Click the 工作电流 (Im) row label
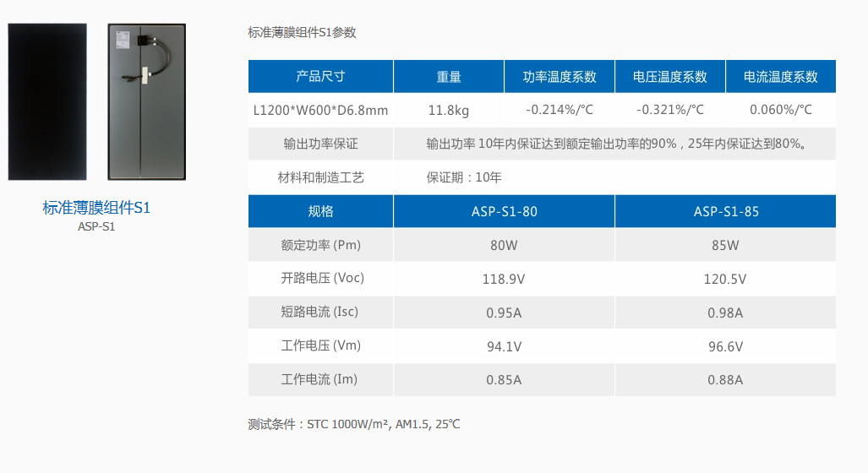The height and width of the screenshot is (473, 868). tap(319, 379)
